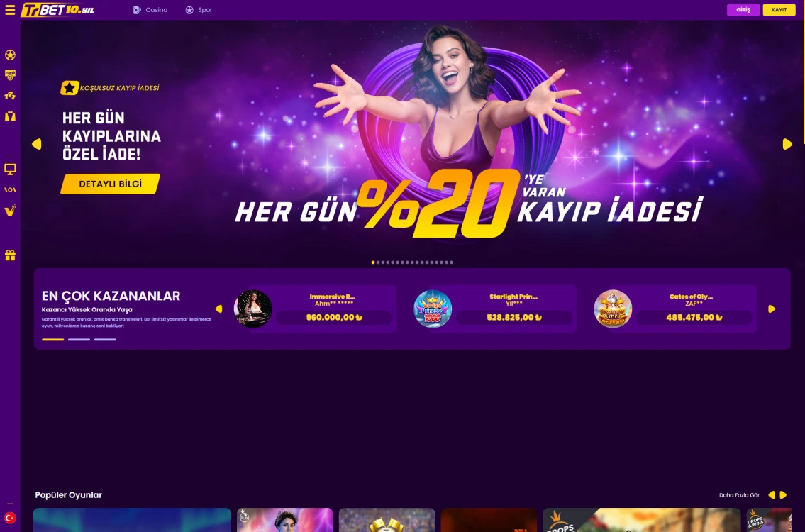The width and height of the screenshot is (805, 532).
Task: Open the Immersive Roulette winner thumbnail
Action: 253,308
